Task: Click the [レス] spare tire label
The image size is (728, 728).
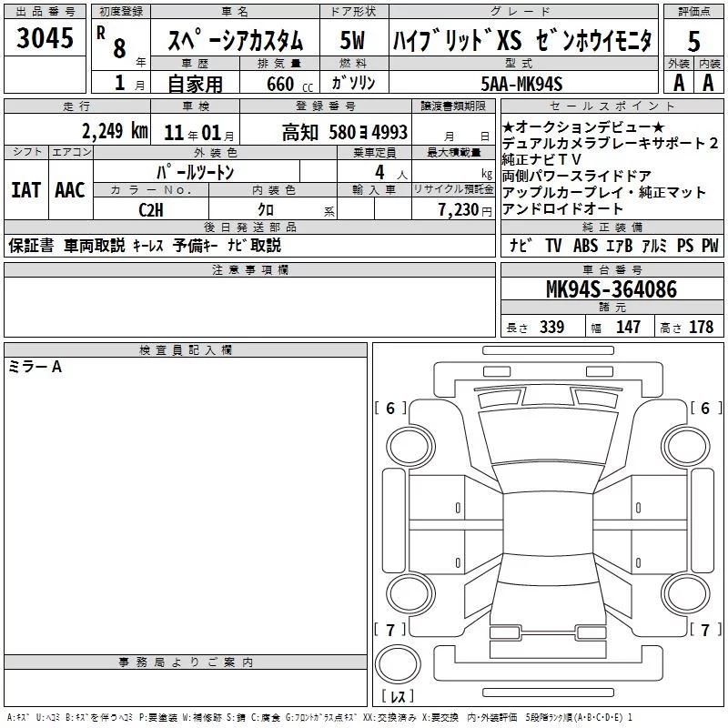Action: tap(398, 696)
